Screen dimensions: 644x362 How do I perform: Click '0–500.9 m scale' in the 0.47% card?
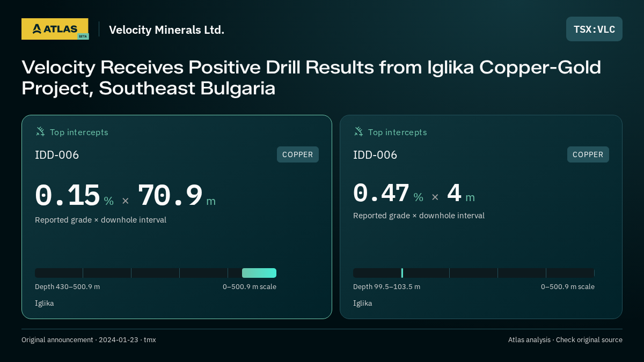(568, 287)
